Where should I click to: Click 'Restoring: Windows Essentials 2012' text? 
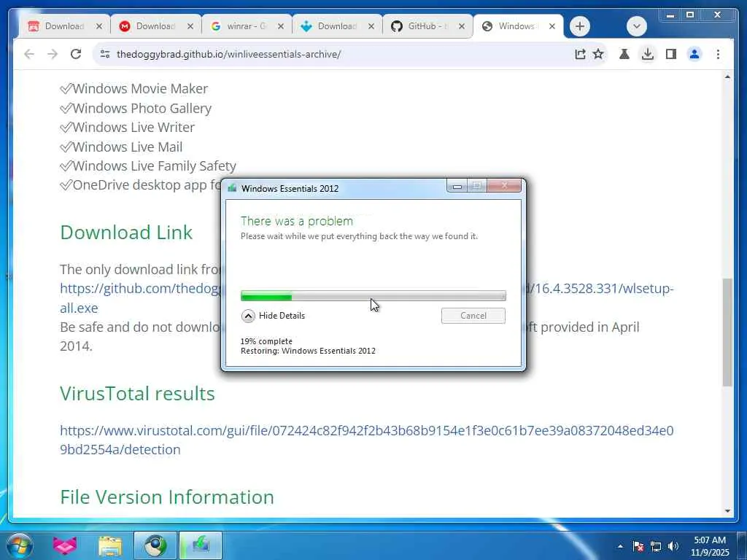pos(308,351)
